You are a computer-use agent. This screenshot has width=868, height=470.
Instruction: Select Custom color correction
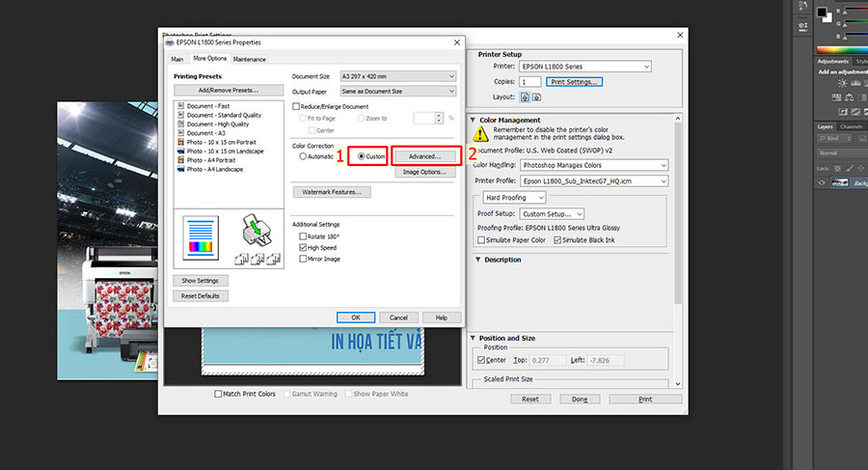point(361,156)
